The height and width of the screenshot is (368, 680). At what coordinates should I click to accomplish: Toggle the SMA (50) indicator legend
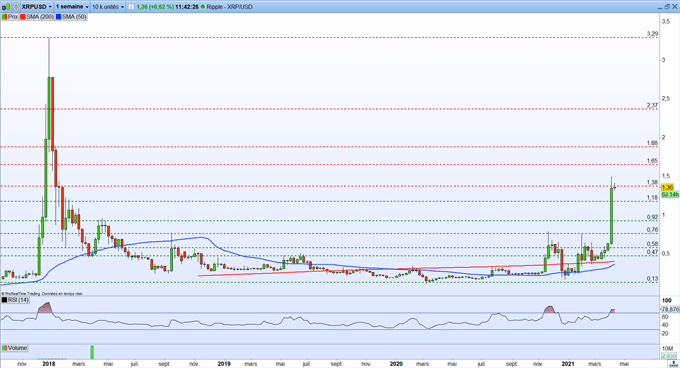pos(71,17)
